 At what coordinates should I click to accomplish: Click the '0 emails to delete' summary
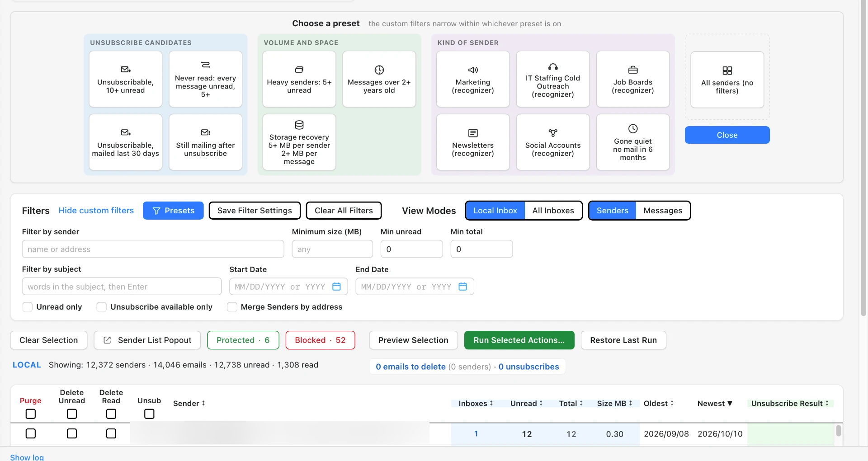point(410,367)
